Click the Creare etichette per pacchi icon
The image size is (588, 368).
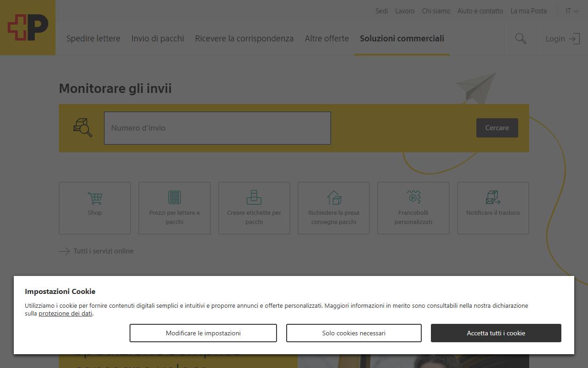[x=254, y=197]
